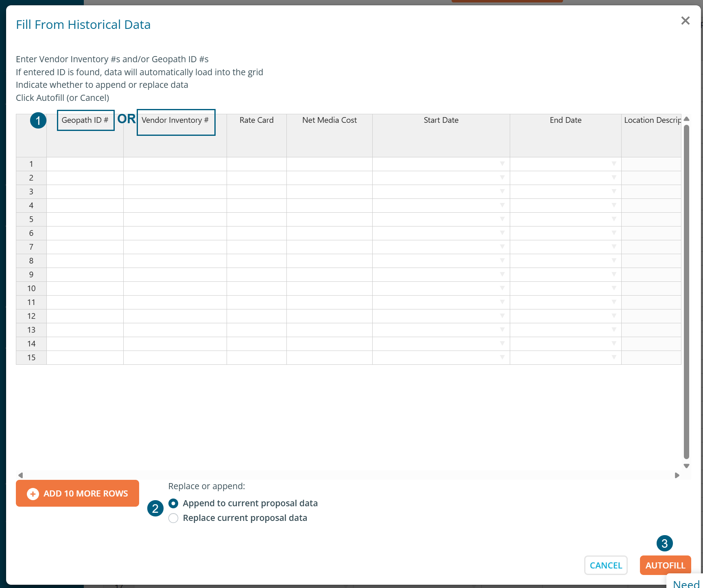703x588 pixels.
Task: Click the Geopath ID cell in row 1
Action: (85, 164)
